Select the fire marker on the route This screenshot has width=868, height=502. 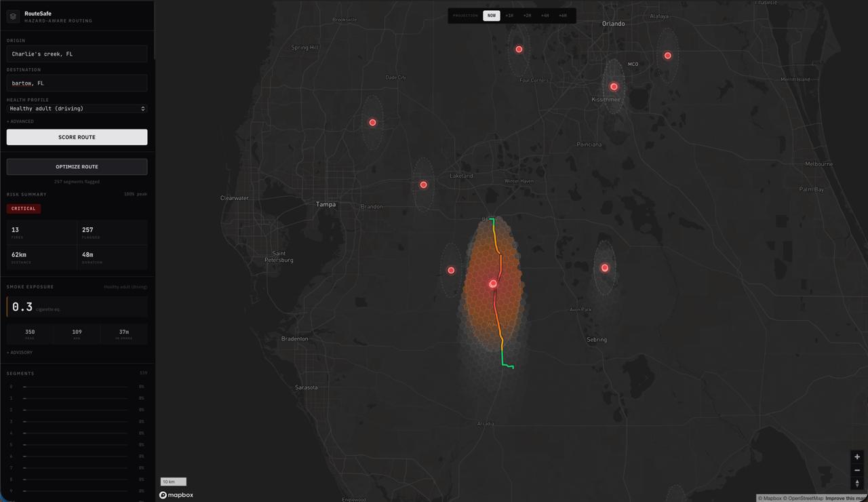pyautogui.click(x=493, y=284)
